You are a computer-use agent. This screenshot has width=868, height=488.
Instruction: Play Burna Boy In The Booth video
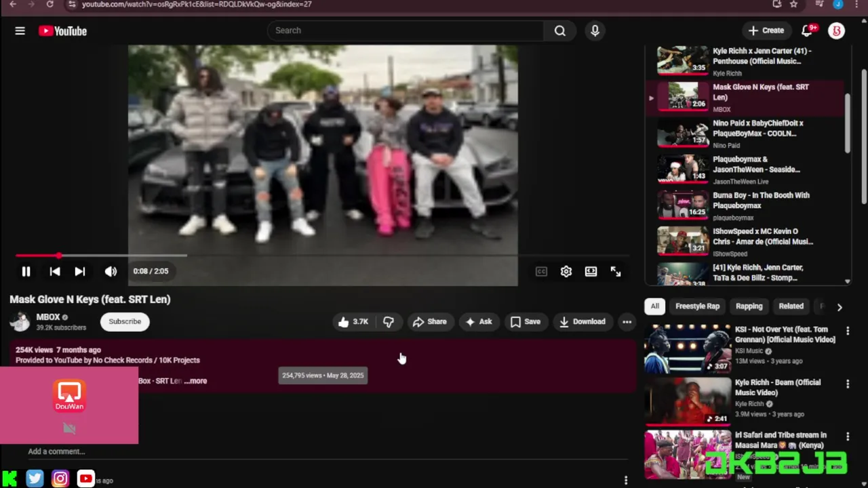pos(744,205)
